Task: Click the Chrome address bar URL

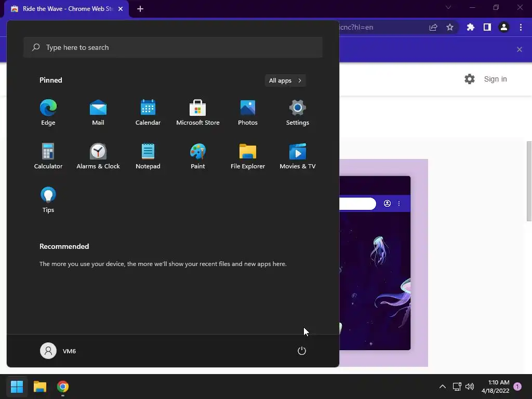Action: (356, 28)
